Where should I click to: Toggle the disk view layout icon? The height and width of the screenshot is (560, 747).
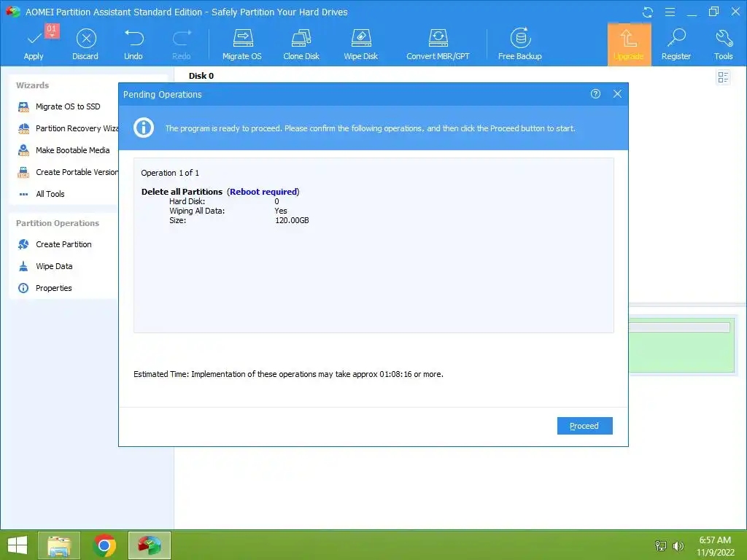pyautogui.click(x=723, y=77)
